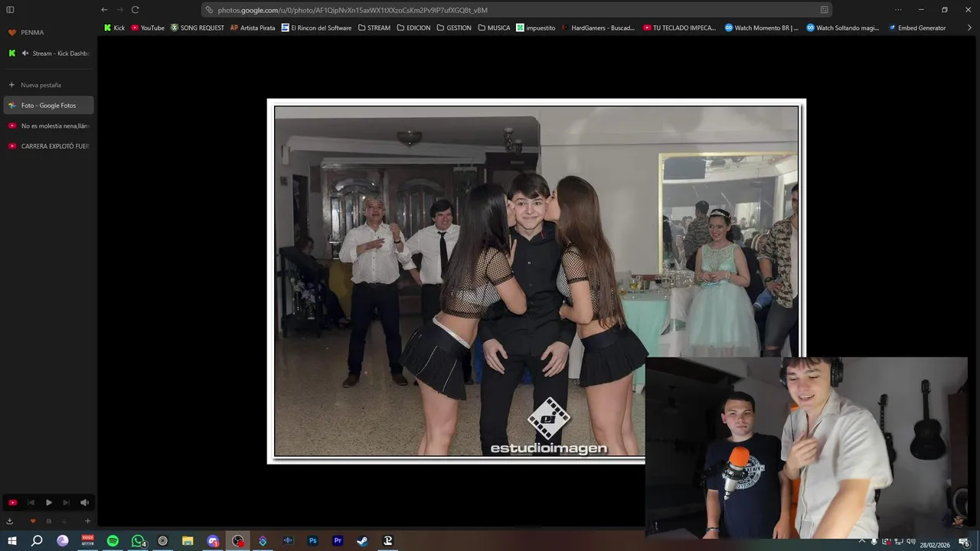The height and width of the screenshot is (551, 980).
Task: Switch to CARRERA EXPLOTÓ FUER tab
Action: 48,146
